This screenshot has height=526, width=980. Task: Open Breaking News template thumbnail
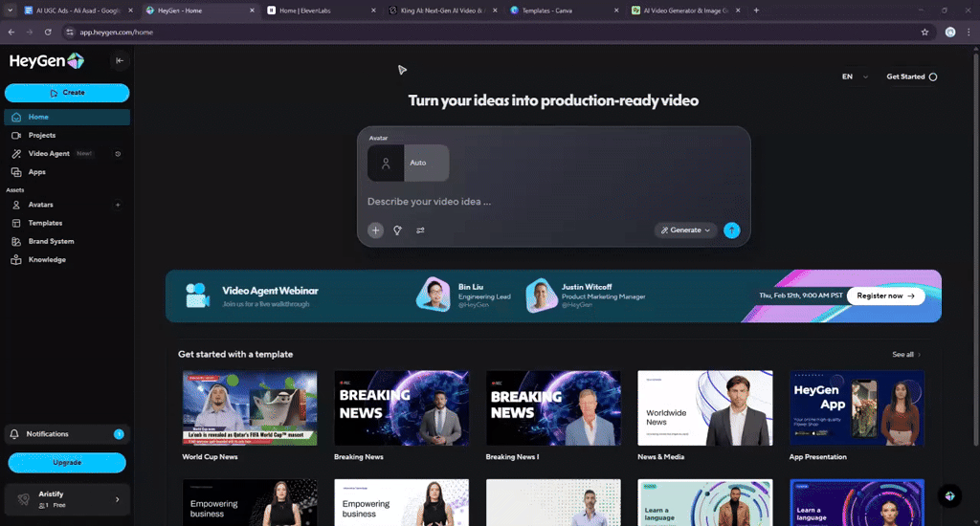[x=401, y=408]
